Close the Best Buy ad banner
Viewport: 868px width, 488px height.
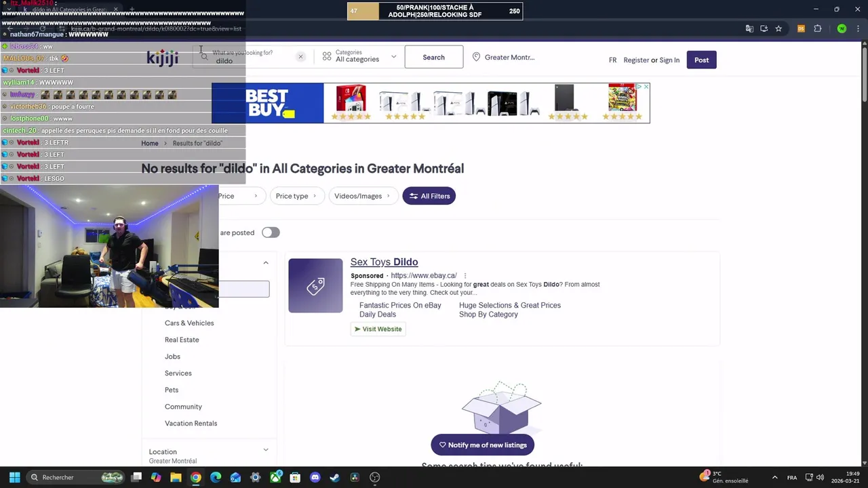pos(646,87)
